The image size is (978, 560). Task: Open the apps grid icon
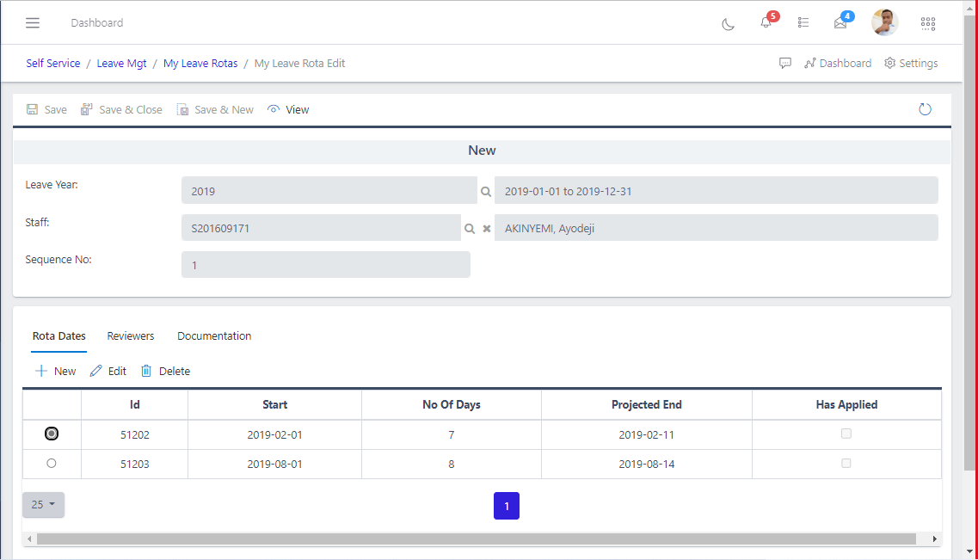point(927,23)
